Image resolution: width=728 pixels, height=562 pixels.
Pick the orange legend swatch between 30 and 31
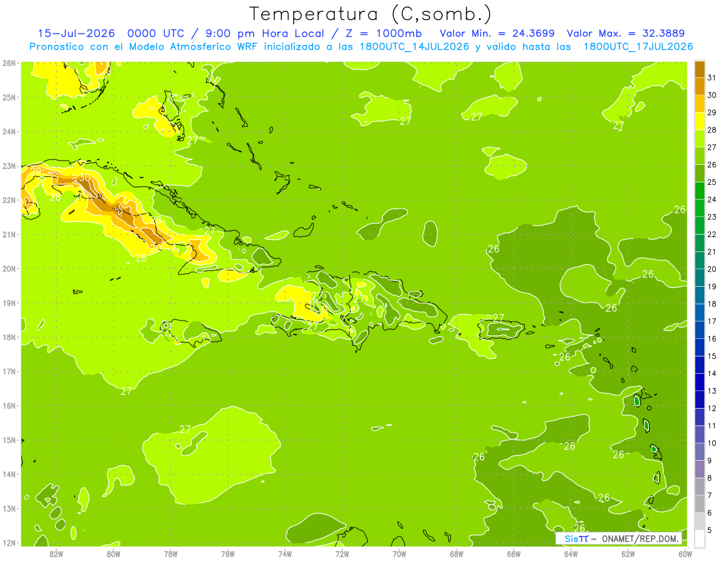(699, 86)
